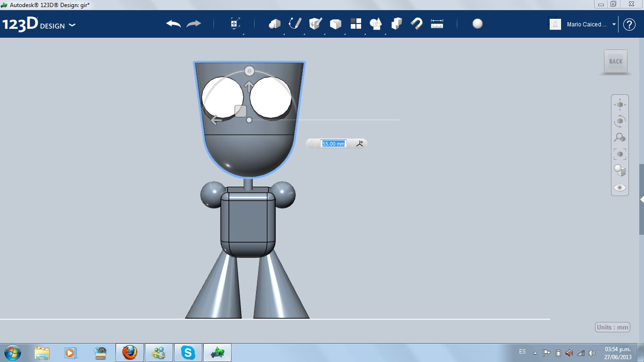Click the 55.00 mm distance field
The width and height of the screenshot is (644, 362).
(333, 144)
